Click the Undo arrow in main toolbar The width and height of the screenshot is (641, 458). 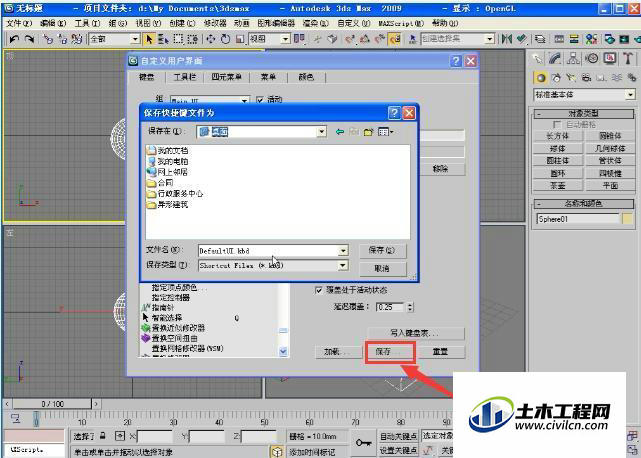tap(14, 39)
